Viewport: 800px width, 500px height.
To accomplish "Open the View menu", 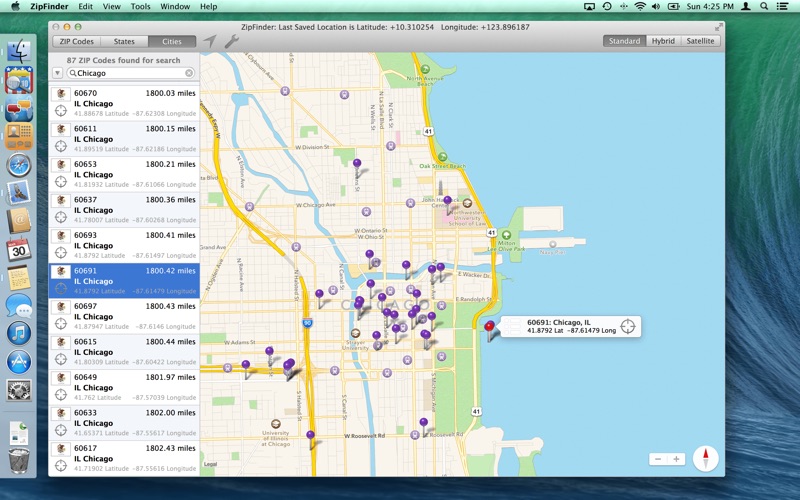I will point(111,6).
